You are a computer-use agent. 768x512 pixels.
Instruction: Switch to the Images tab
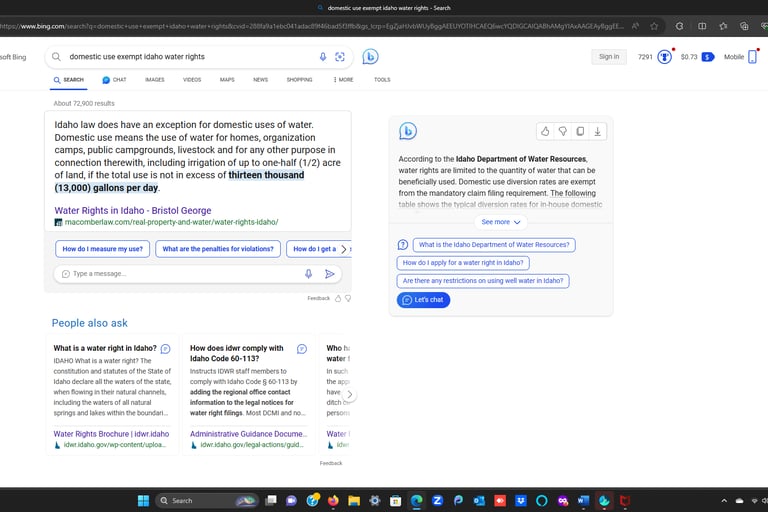pos(155,79)
